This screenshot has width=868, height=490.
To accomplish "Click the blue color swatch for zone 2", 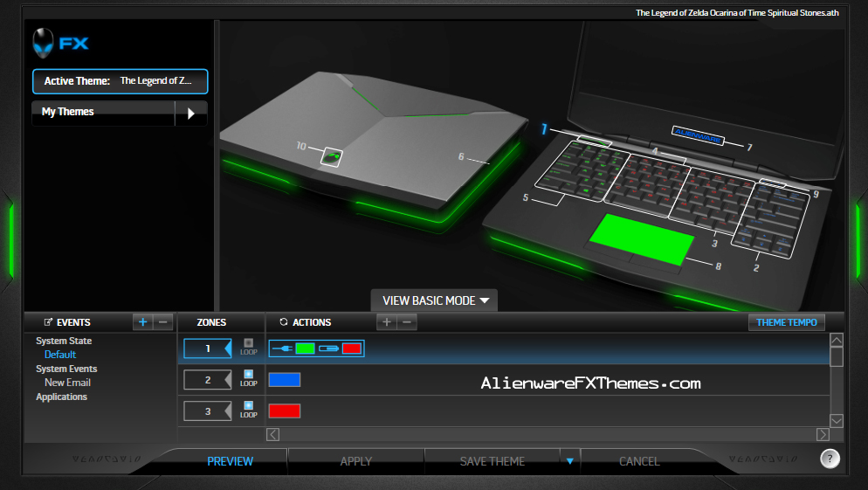I will [x=285, y=380].
